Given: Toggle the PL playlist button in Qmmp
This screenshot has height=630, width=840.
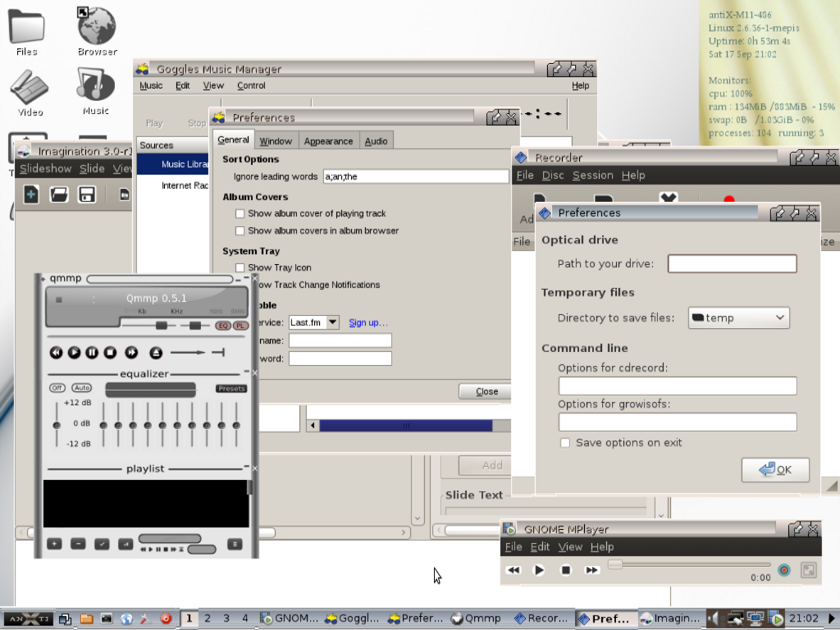Looking at the screenshot, I should click(x=240, y=325).
